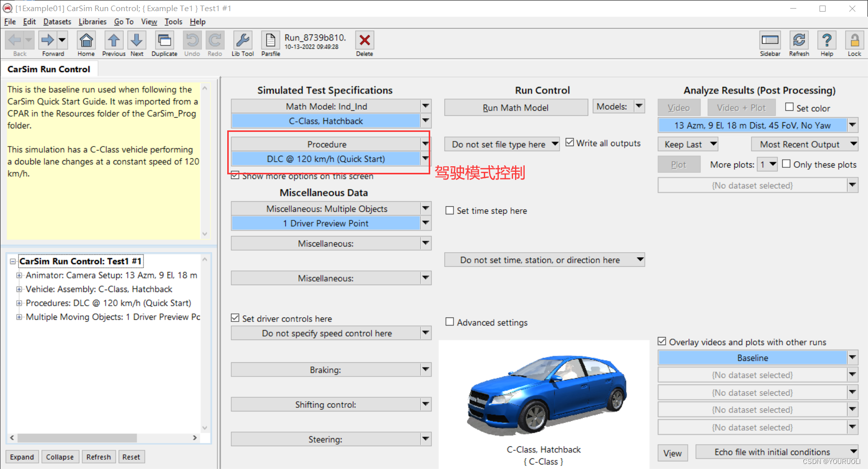Expand the Vehicle: Assembly tree node

pyautogui.click(x=19, y=289)
